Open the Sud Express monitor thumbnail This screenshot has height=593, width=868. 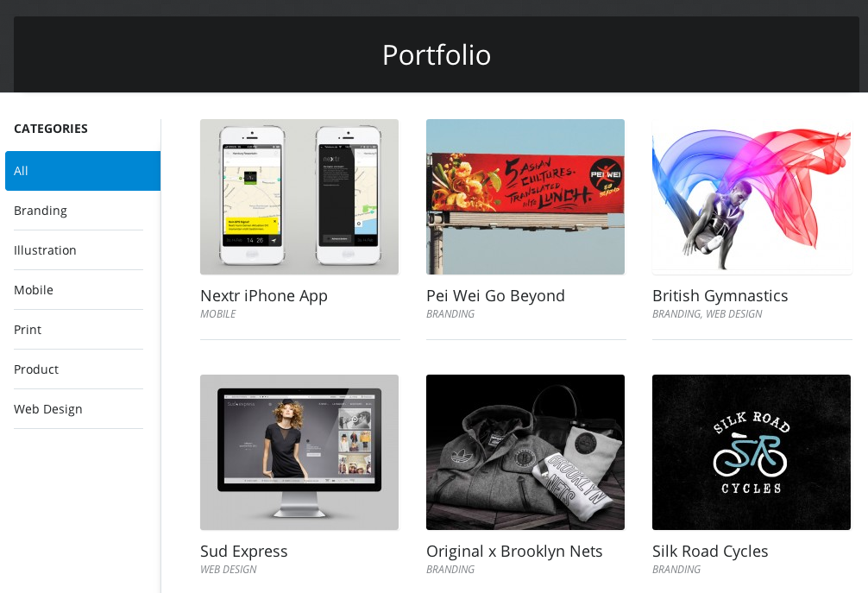(299, 452)
